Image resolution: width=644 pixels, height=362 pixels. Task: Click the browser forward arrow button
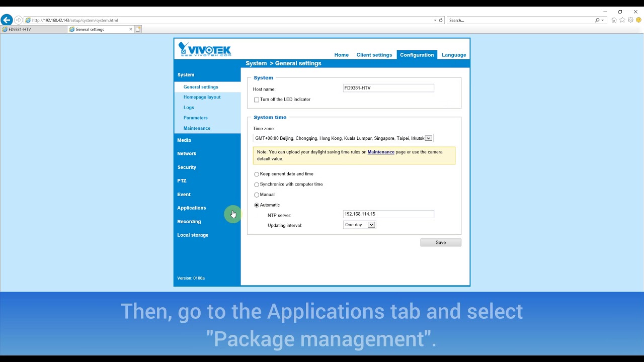point(18,20)
